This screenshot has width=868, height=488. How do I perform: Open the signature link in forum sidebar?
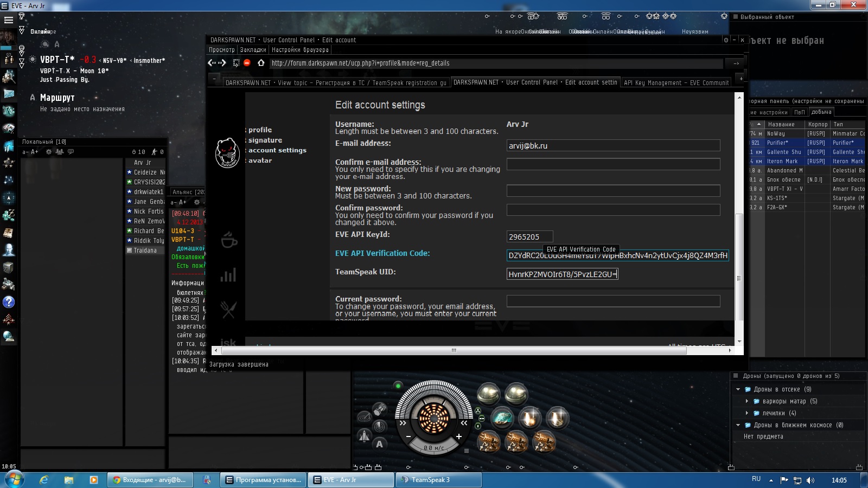265,140
